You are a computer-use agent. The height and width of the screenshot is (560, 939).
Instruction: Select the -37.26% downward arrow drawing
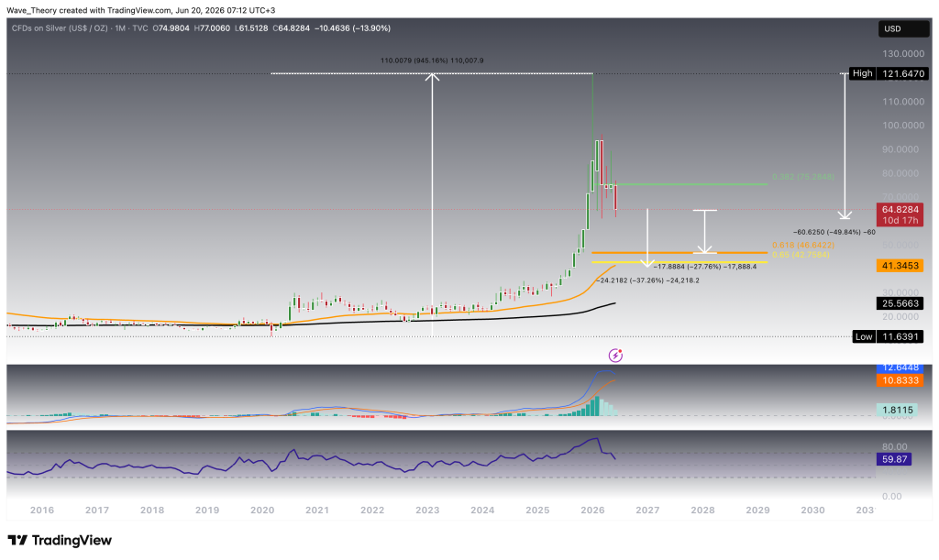coord(646,237)
